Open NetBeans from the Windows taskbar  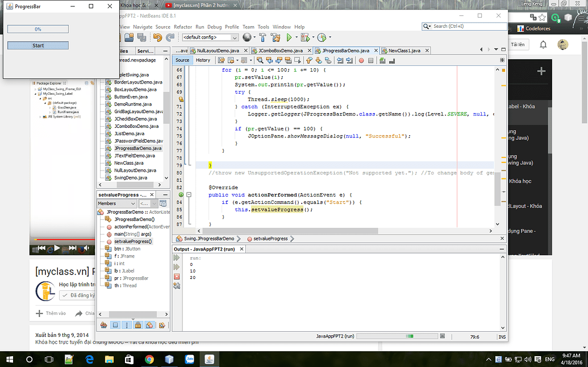(208, 360)
